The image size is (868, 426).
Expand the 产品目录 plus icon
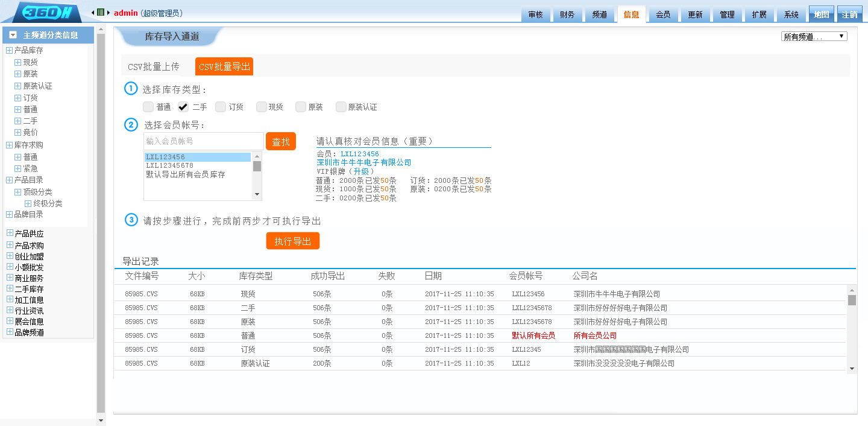(9, 180)
